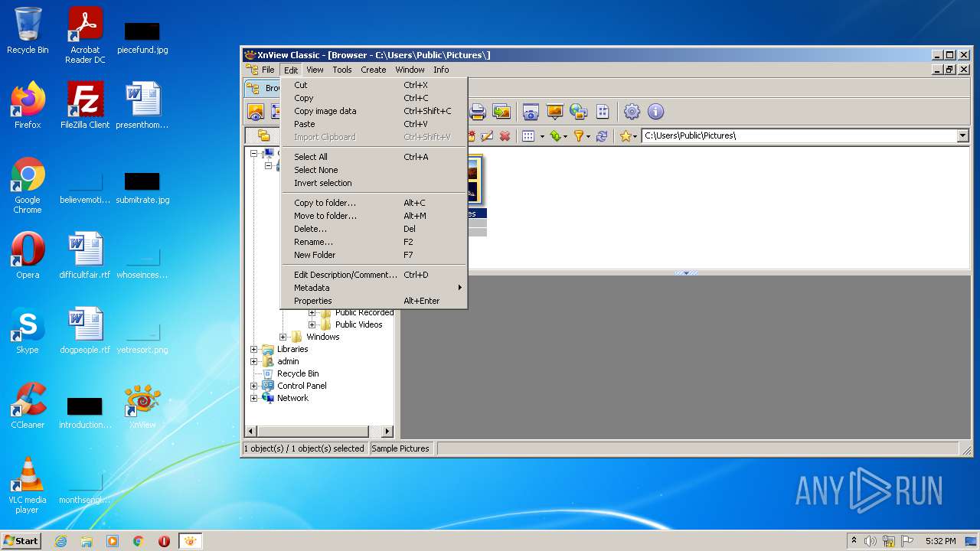Expand the Libraries tree node
980x551 pixels.
coord(254,349)
